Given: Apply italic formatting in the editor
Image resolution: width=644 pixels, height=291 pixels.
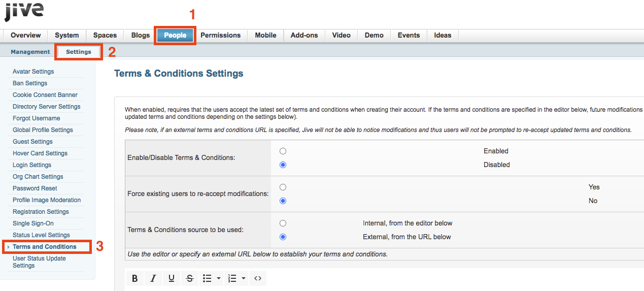Looking at the screenshot, I should coord(153,278).
